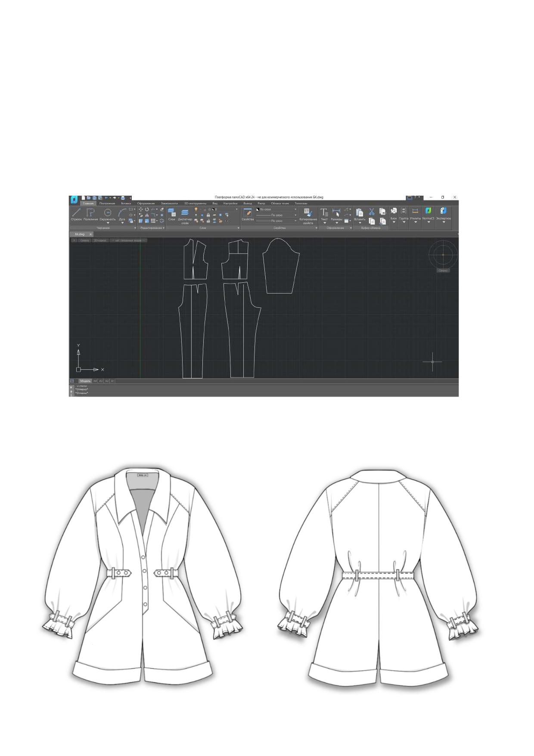Switch to the Топоплан ribbon tab
This screenshot has height=756, width=534.
click(301, 203)
